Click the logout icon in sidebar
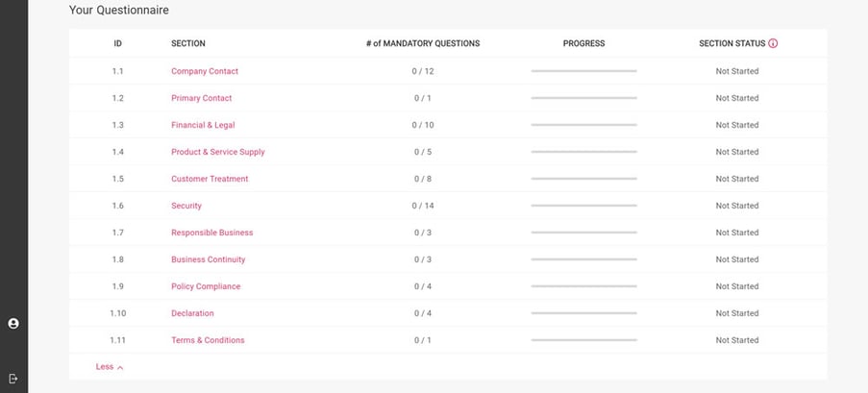868x393 pixels. (13, 379)
